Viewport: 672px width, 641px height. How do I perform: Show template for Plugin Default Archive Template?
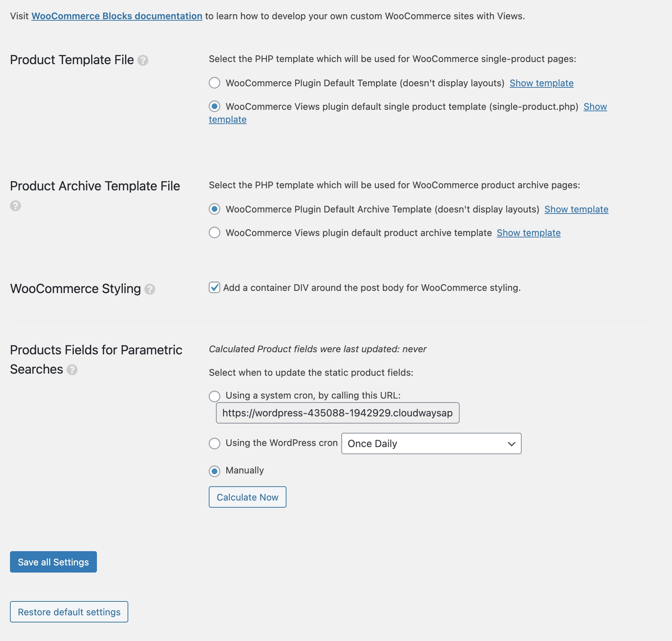[x=576, y=209]
